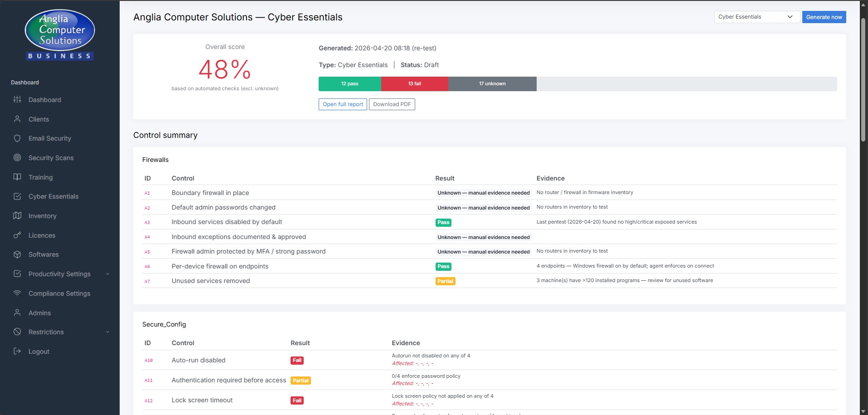Click the Inventory icon
This screenshot has height=415, width=868.
pos(17,216)
